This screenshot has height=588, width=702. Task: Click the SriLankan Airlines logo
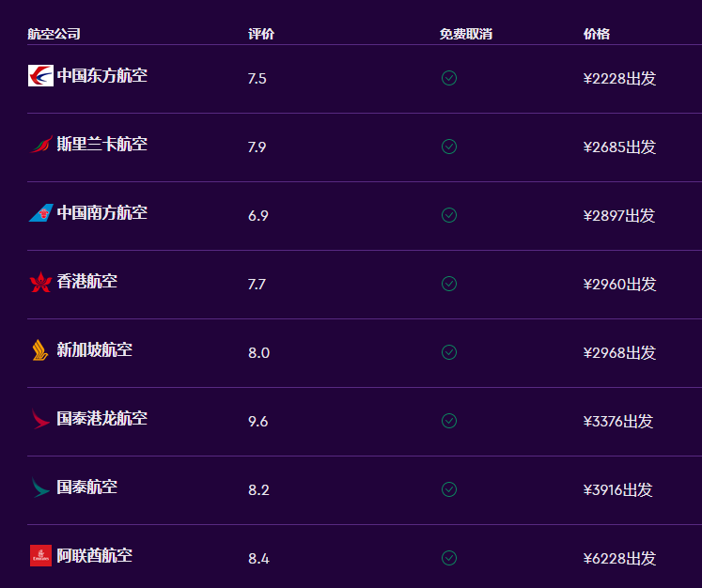(x=40, y=144)
